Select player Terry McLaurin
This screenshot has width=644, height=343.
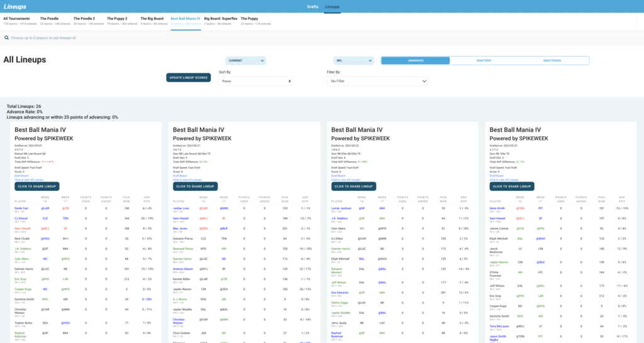click(x=499, y=327)
